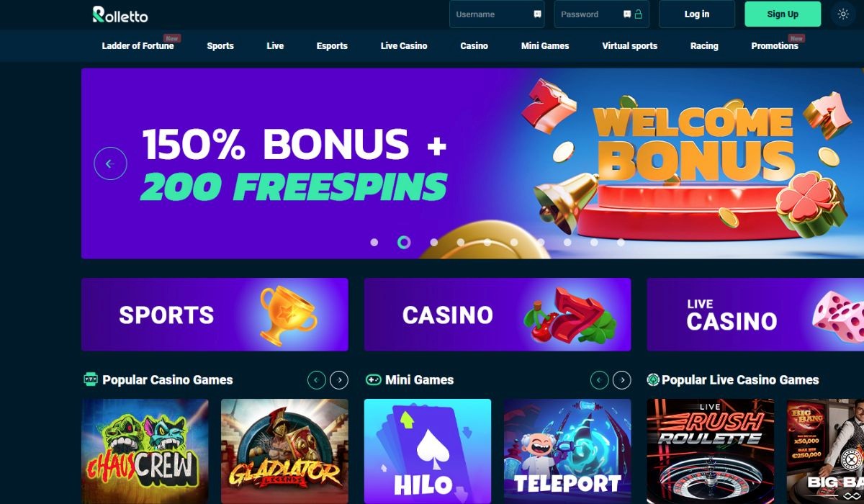Image resolution: width=864 pixels, height=504 pixels.
Task: Toggle the light/dark theme sun icon
Action: tap(843, 14)
